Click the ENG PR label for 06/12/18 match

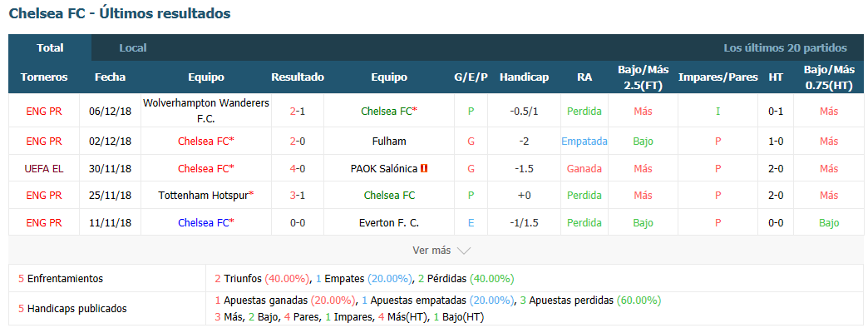[44, 111]
